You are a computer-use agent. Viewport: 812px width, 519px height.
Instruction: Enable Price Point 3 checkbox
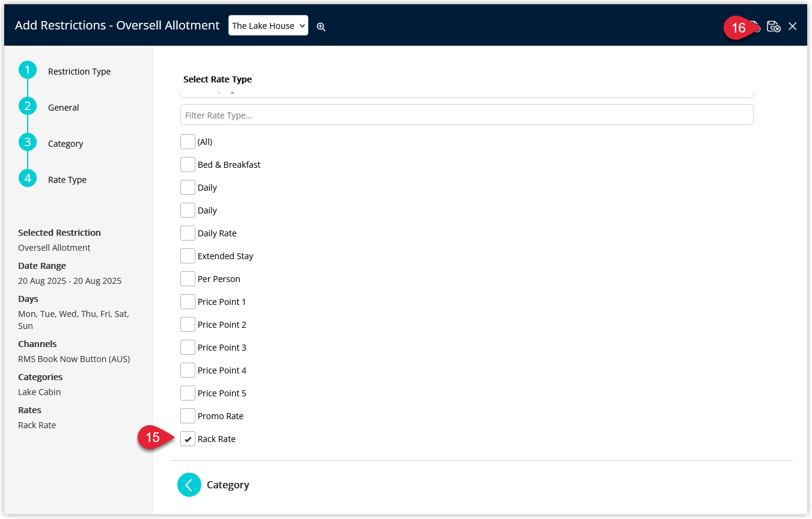(188, 348)
